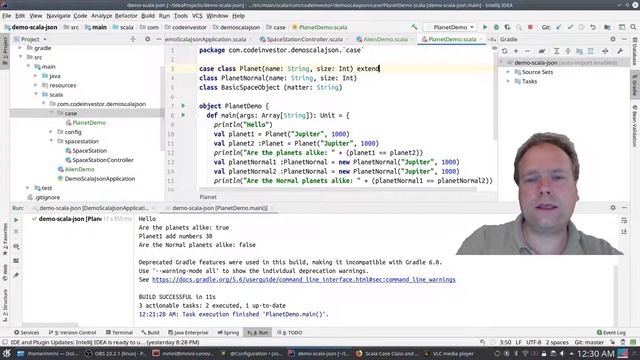
Task: Stop the running process (red square)
Action: click(530, 27)
